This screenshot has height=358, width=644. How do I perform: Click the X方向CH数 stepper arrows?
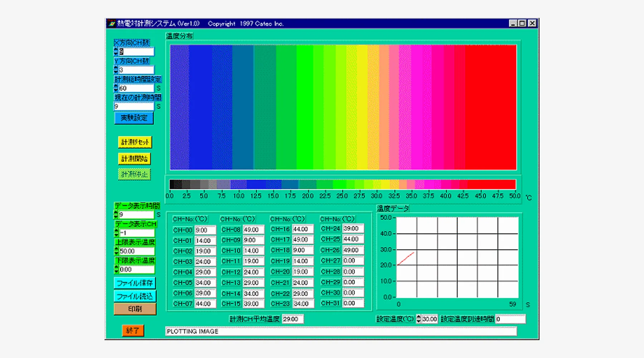[116, 52]
